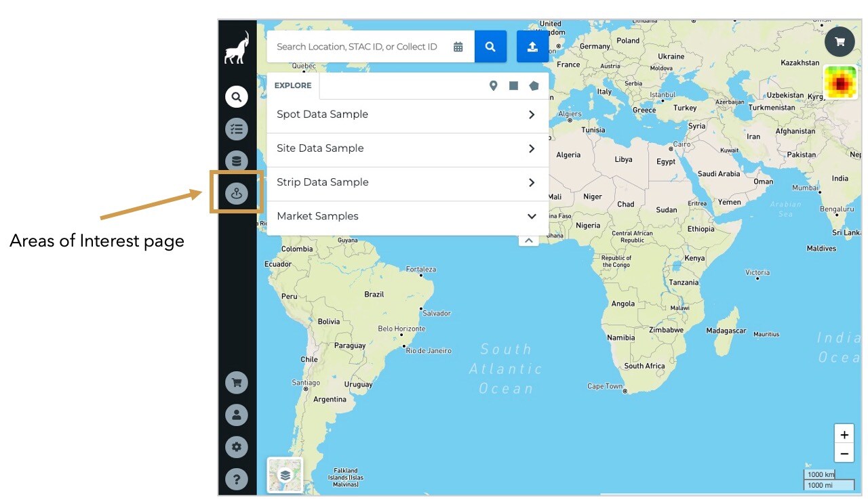This screenshot has height=502, width=868.
Task: Click the Kazakhstan label on the map
Action: point(800,62)
